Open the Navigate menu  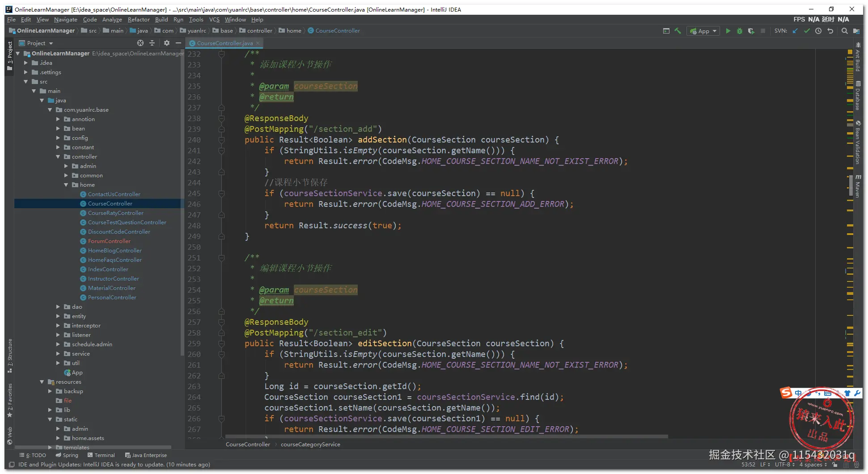[x=66, y=20]
